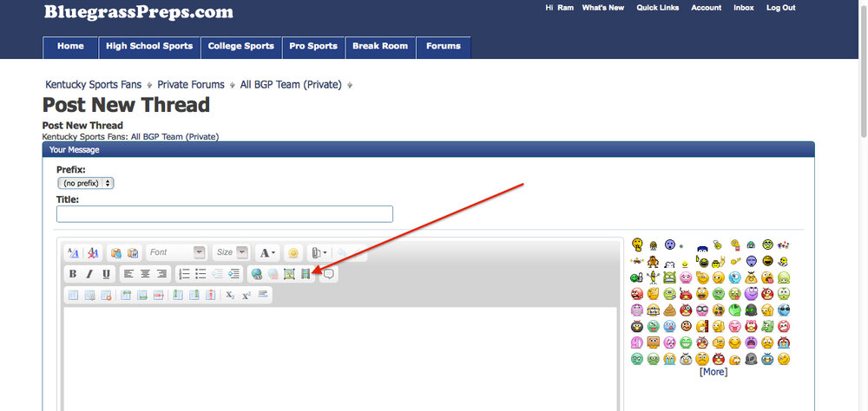868x411 pixels.
Task: Show more smilies via [More]
Action: 713,372
